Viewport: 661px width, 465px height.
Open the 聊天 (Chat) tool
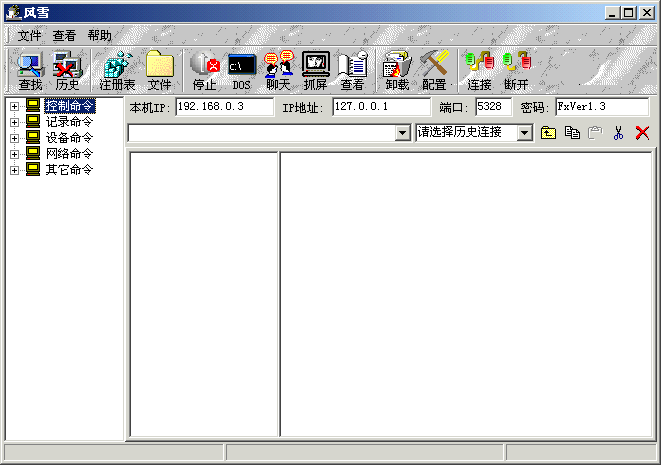(x=278, y=70)
